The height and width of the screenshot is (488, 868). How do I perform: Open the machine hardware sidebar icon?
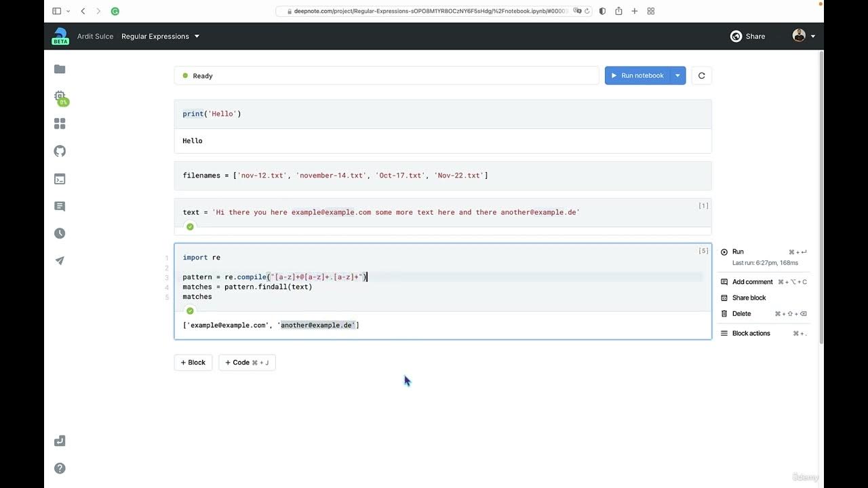[60, 96]
